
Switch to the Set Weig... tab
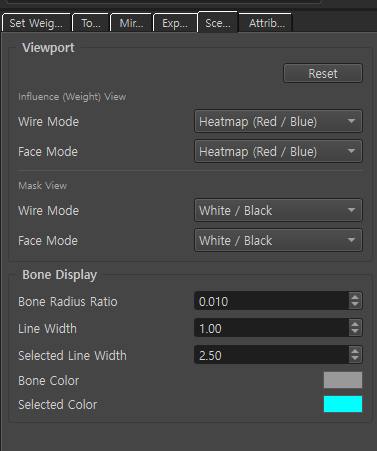click(36, 23)
